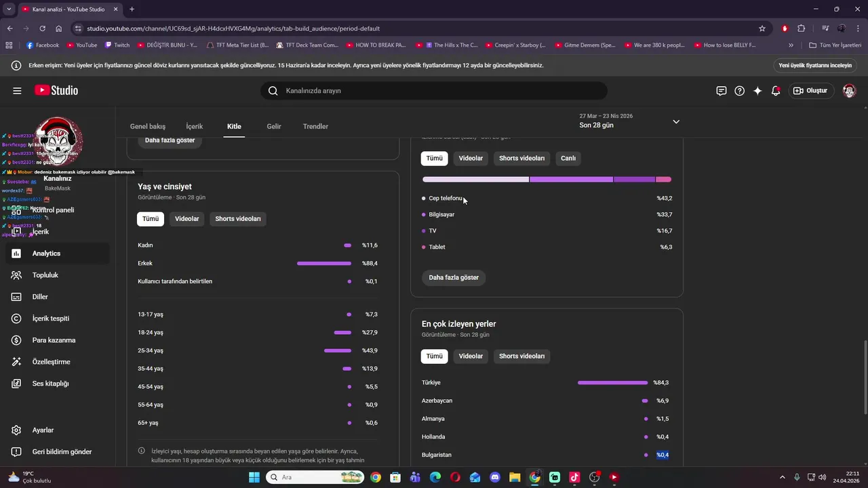Open TikTok from the taskbar
The image size is (868, 488).
[x=574, y=477]
